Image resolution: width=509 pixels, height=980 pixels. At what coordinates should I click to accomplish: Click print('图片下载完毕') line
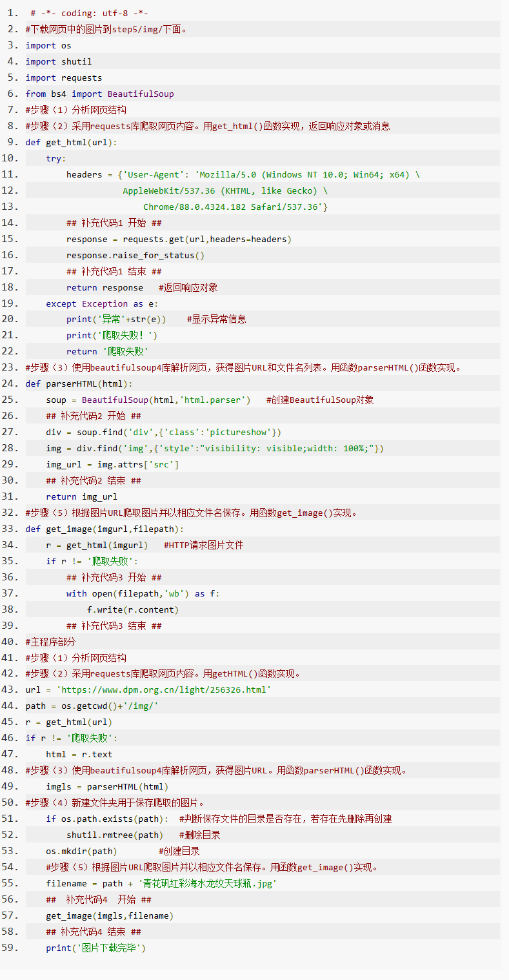(96, 948)
